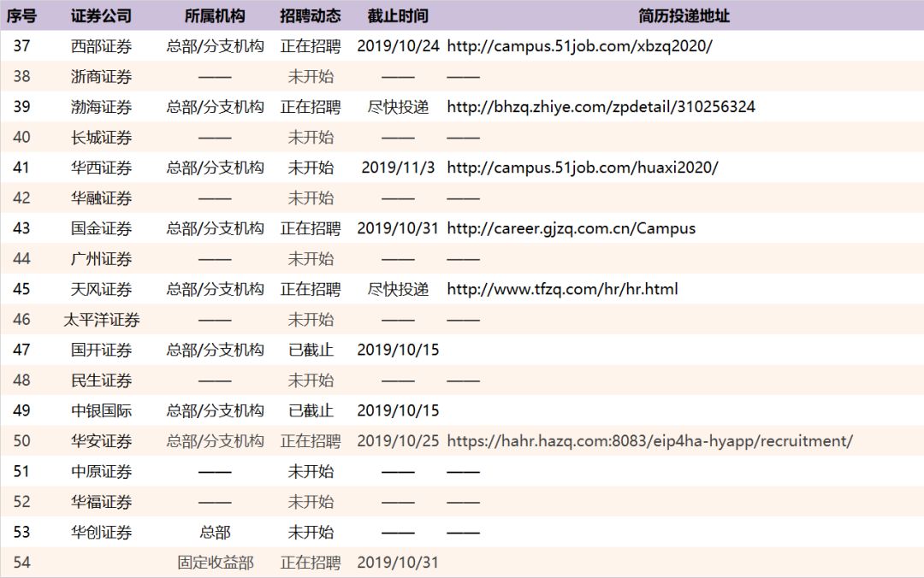Select the 固定收益部 cell in row 54

(x=215, y=562)
